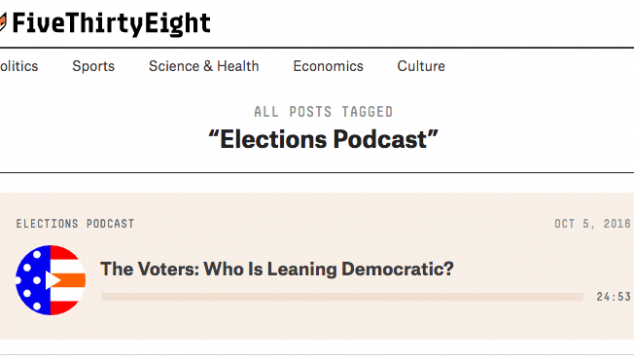Open The Voters: Who Is Leaning Democratic? post
The image size is (634, 360).
277,269
